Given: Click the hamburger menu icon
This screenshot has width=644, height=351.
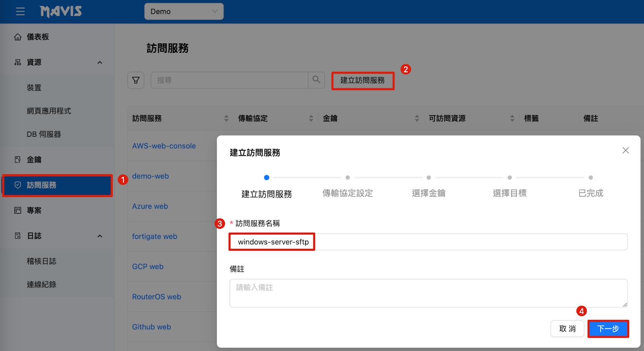Looking at the screenshot, I should click(20, 12).
